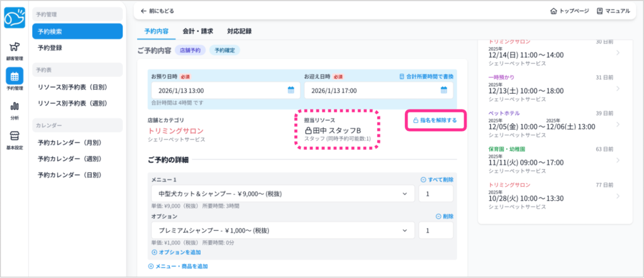Select the 予約管理 calendar icon
This screenshot has width=644, height=278.
tap(14, 79)
